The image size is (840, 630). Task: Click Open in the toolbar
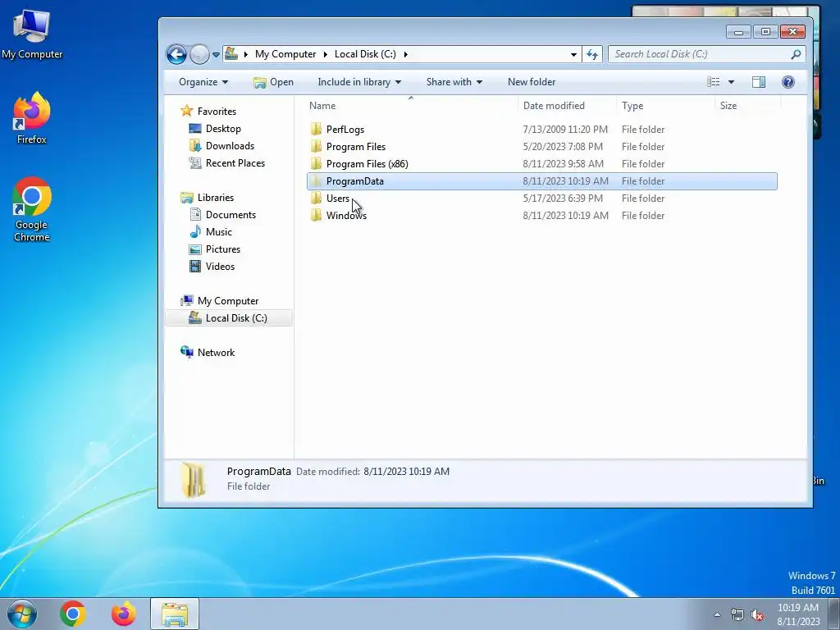coord(273,82)
